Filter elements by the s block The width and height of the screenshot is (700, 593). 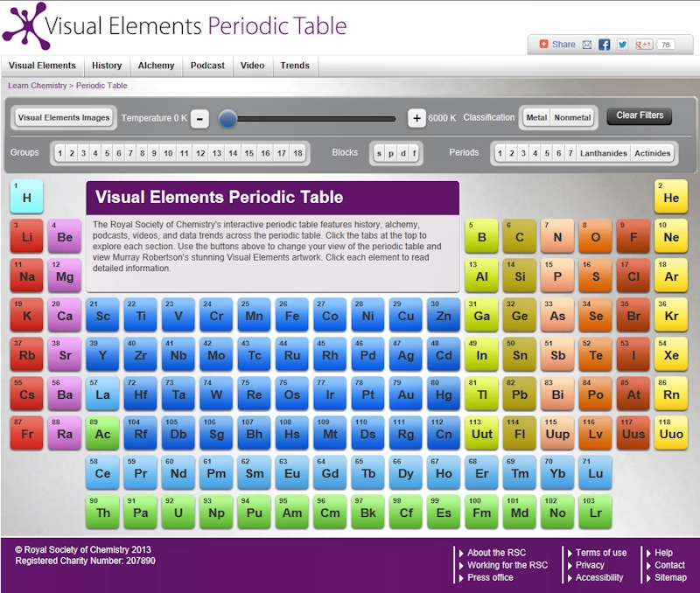379,153
